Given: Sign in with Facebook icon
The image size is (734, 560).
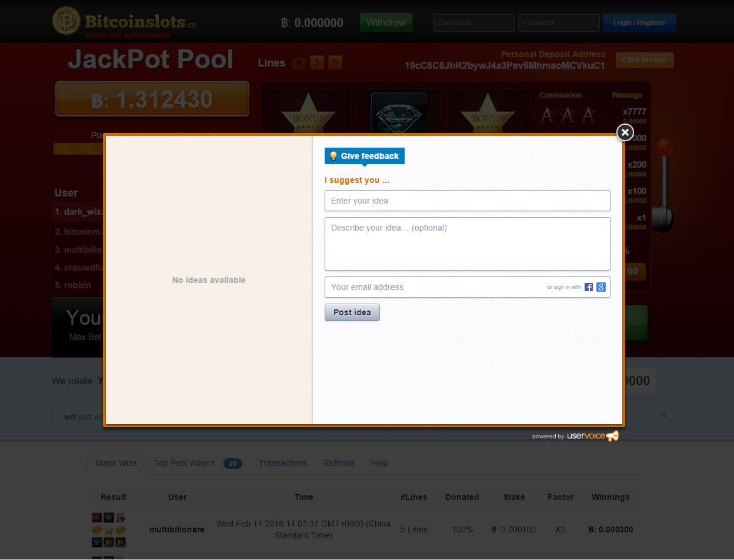Looking at the screenshot, I should [589, 287].
